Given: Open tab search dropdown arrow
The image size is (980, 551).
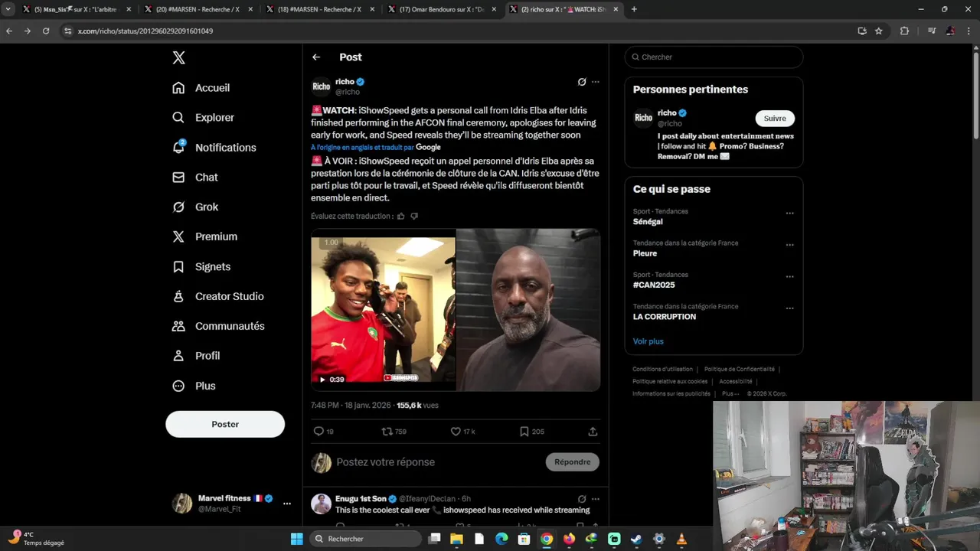Looking at the screenshot, I should pyautogui.click(x=8, y=9).
